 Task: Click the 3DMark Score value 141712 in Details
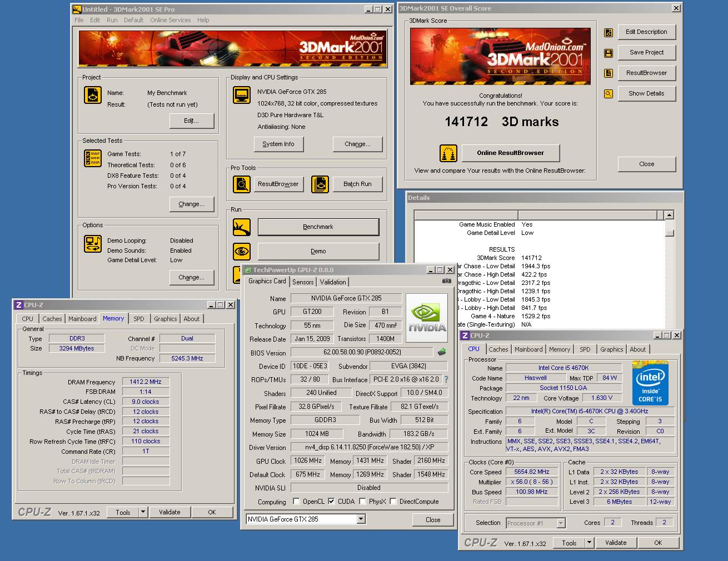531,258
